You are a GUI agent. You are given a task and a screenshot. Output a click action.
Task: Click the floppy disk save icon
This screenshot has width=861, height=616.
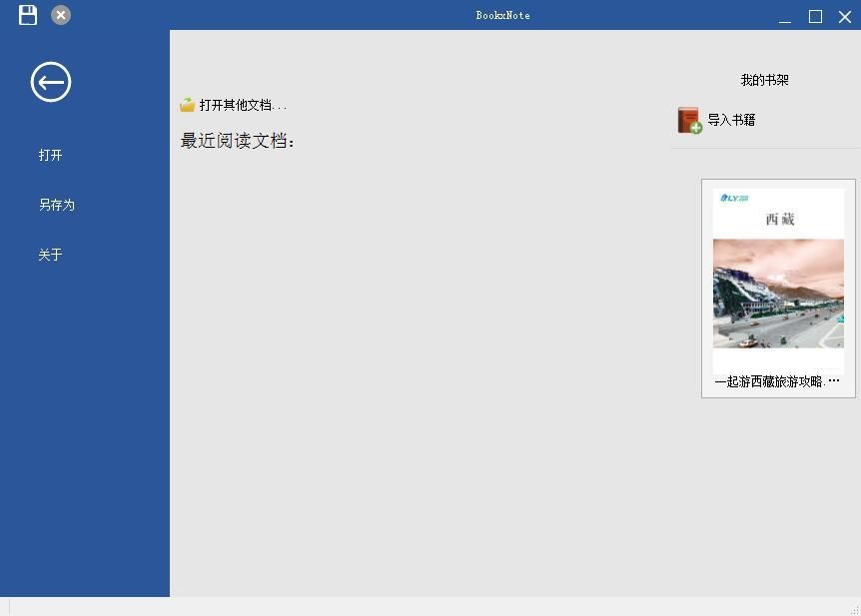click(27, 15)
